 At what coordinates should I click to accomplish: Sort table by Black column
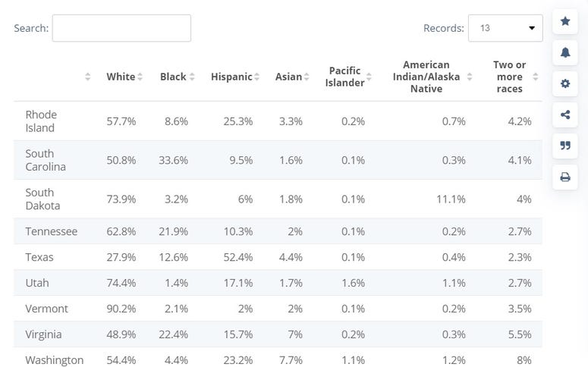178,77
